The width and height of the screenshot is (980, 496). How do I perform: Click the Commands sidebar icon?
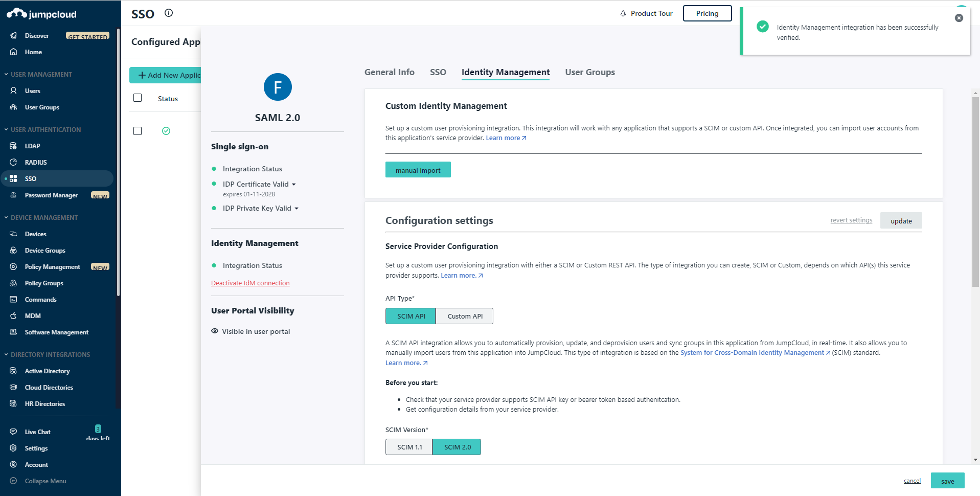13,300
